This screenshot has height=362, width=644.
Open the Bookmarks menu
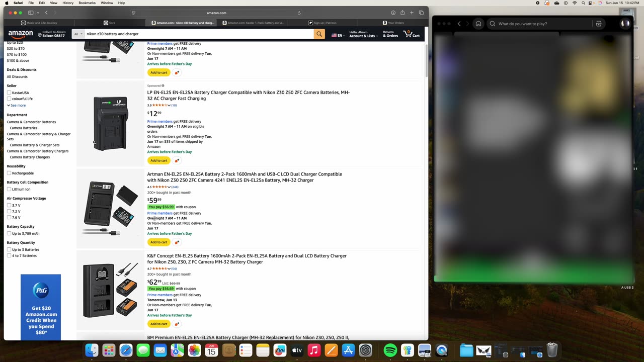coord(87,3)
